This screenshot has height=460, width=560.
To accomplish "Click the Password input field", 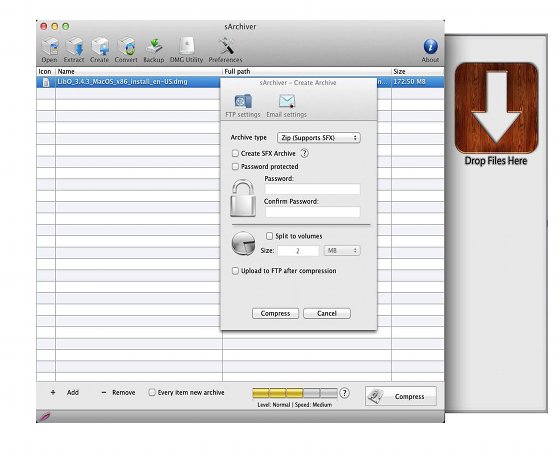I will pos(312,189).
